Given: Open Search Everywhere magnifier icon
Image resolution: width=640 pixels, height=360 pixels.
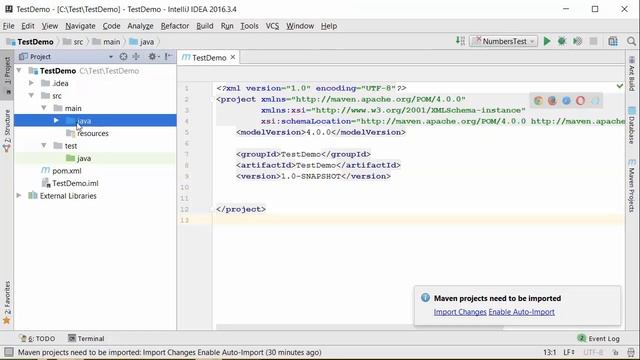Looking at the screenshot, I should pyautogui.click(x=631, y=41).
